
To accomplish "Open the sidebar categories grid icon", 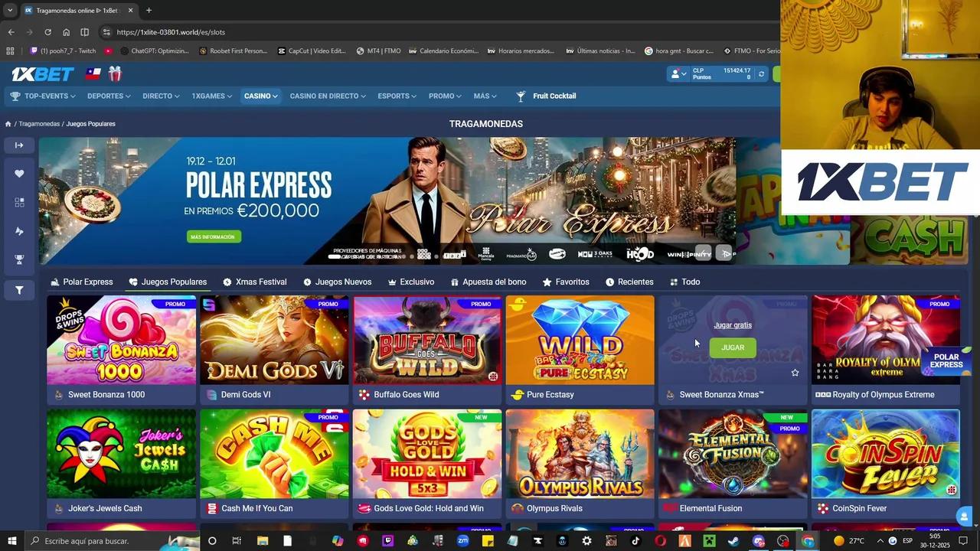I will 19,202.
